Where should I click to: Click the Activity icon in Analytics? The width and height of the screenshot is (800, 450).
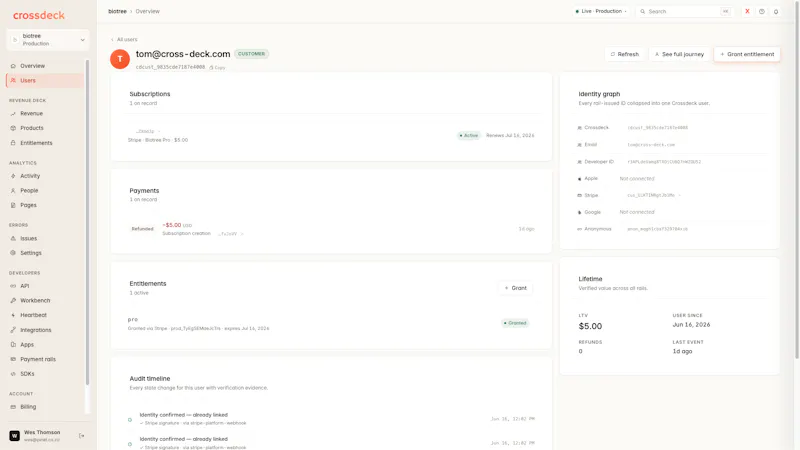[x=13, y=176]
